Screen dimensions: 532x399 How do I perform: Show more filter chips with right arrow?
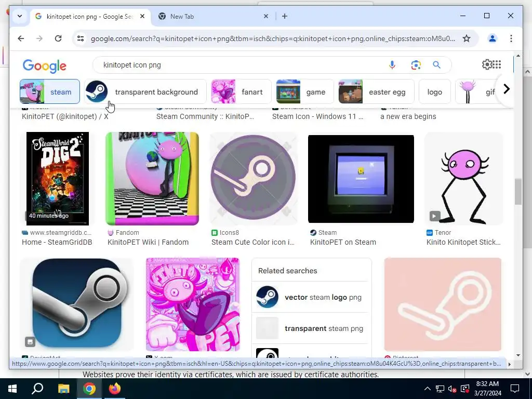tap(507, 89)
